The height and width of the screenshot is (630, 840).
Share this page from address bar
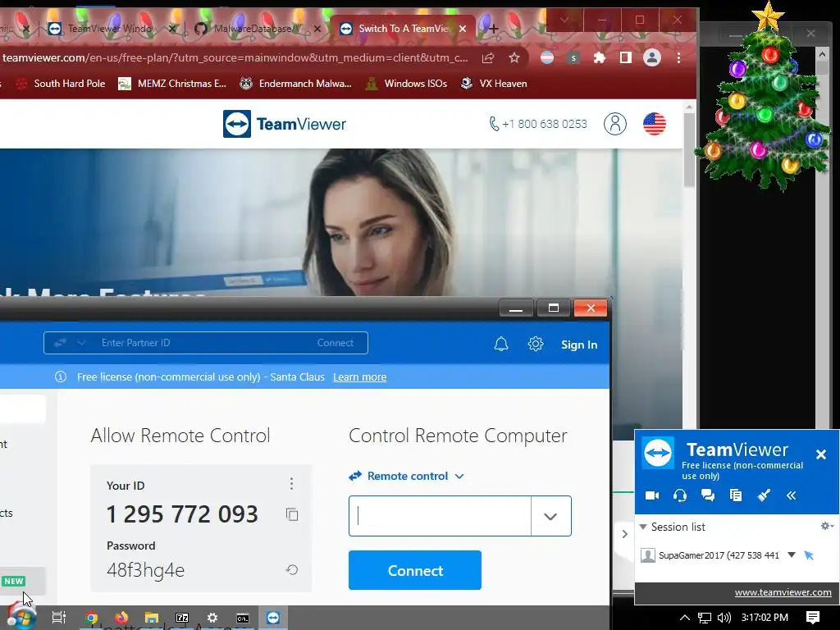click(x=488, y=58)
